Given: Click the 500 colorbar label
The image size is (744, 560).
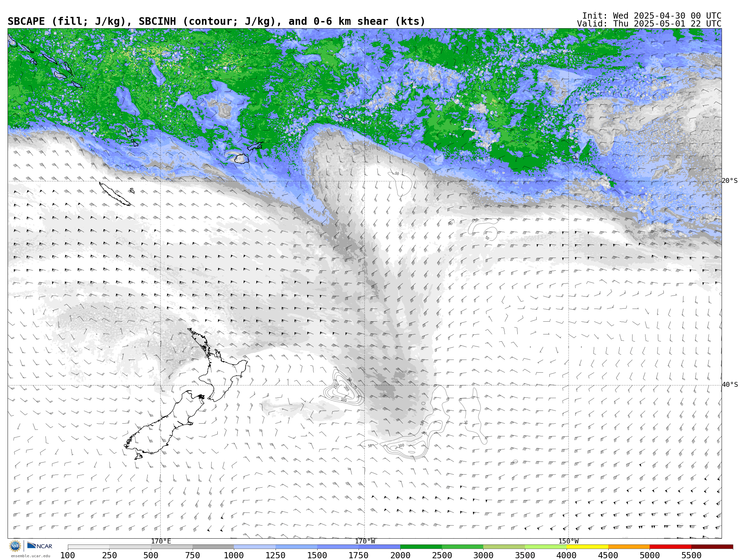Looking at the screenshot, I should [151, 556].
